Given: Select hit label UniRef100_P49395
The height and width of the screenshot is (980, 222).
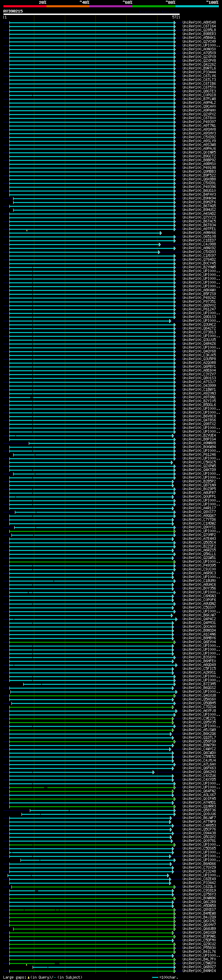Looking at the screenshot, I should click(x=199, y=566).
